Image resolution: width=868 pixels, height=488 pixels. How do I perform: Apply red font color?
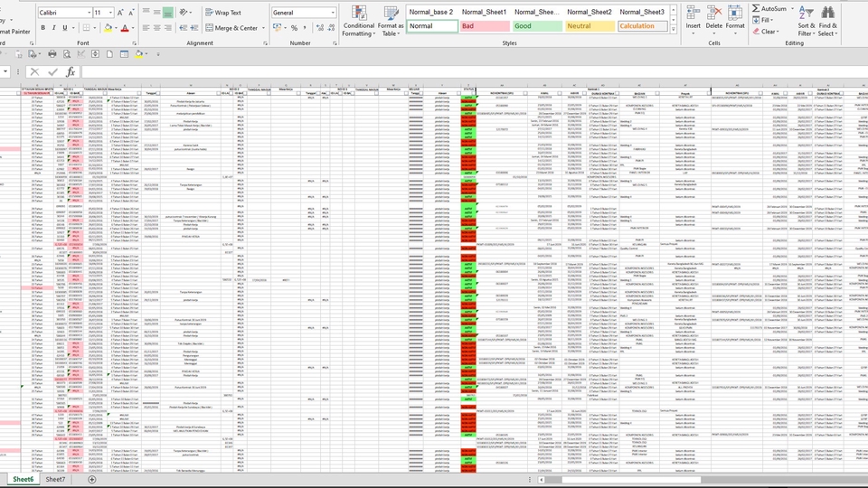[x=125, y=28]
